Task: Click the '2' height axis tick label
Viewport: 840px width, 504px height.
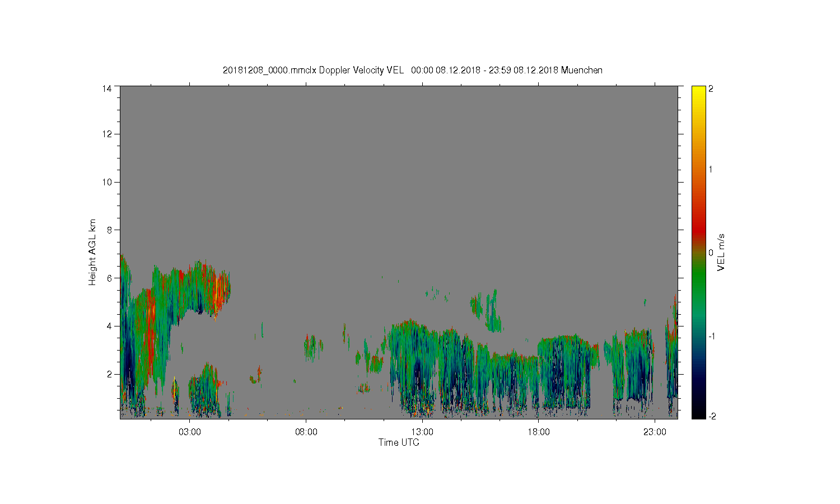Action: (x=109, y=374)
